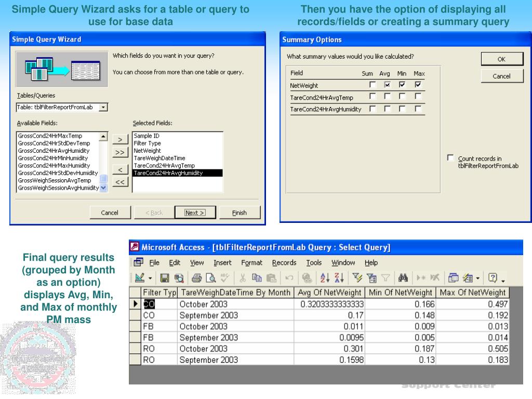Open the File menu
532x399 pixels.
tap(154, 262)
